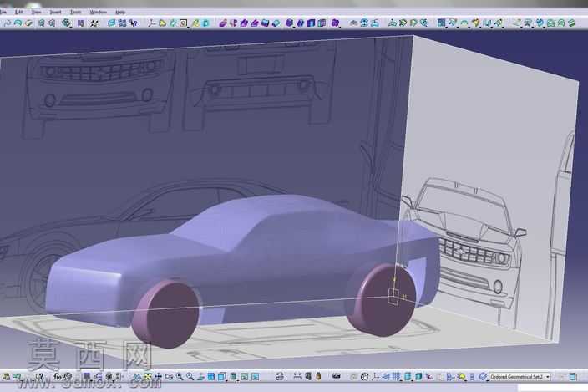Click the first purple surface tool icon
The width and height of the screenshot is (588, 392).
pos(223,23)
